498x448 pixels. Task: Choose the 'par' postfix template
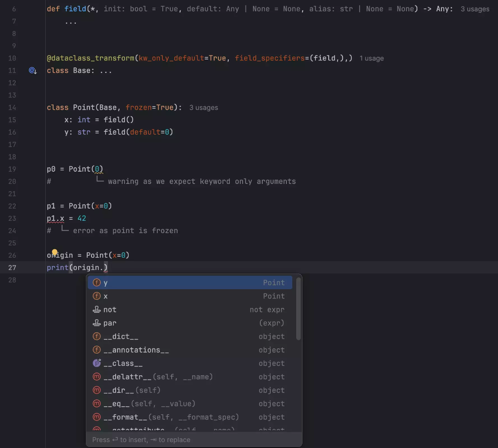tap(190, 323)
